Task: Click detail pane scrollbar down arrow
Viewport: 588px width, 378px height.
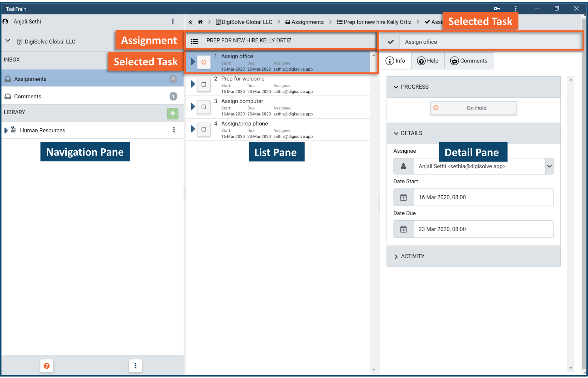Action: (x=571, y=368)
